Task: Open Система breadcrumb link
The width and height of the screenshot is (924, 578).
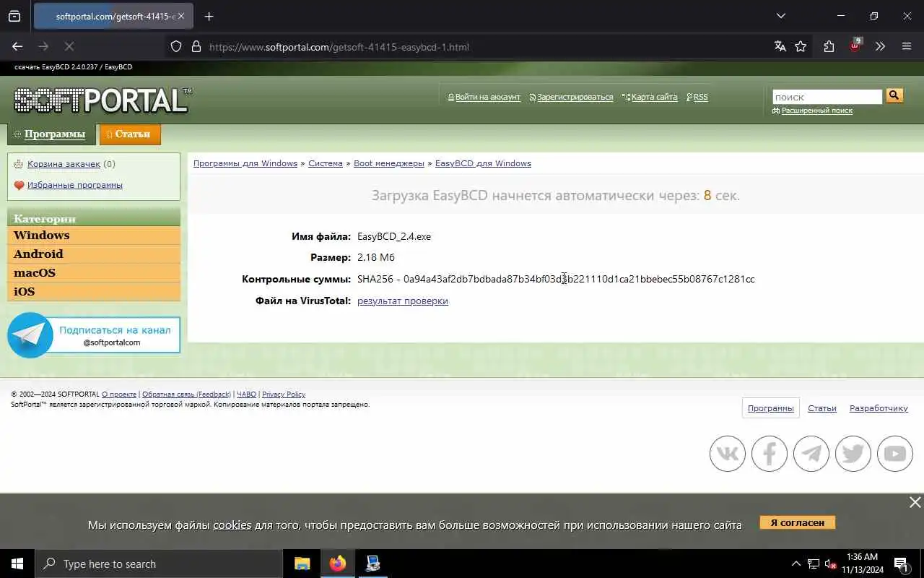Action: (326, 163)
